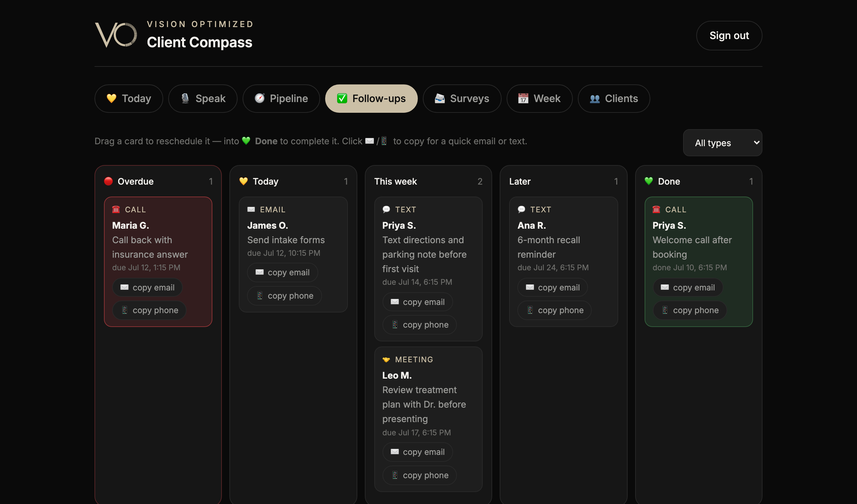The height and width of the screenshot is (504, 857).
Task: Click 'Call back with insurance answer' text
Action: tap(150, 247)
